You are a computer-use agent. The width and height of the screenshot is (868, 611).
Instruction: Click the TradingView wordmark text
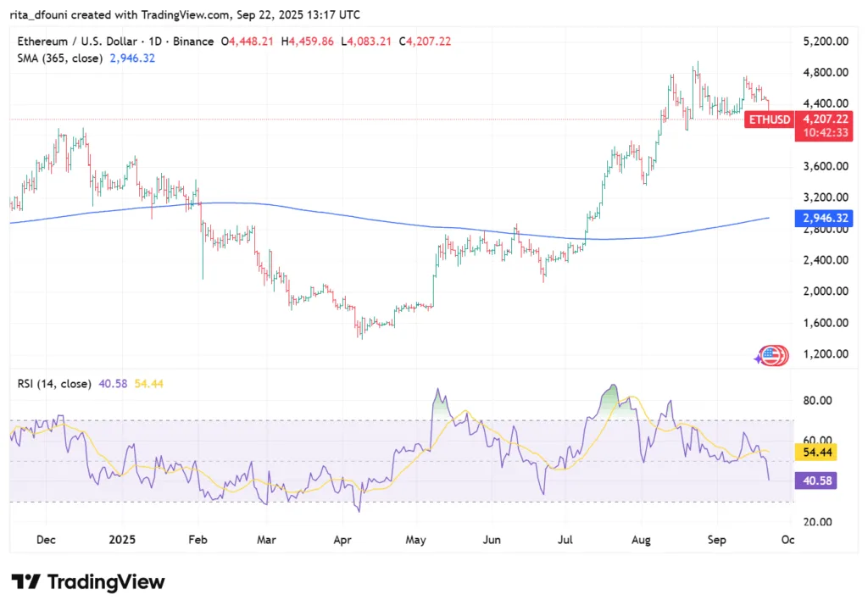click(106, 582)
